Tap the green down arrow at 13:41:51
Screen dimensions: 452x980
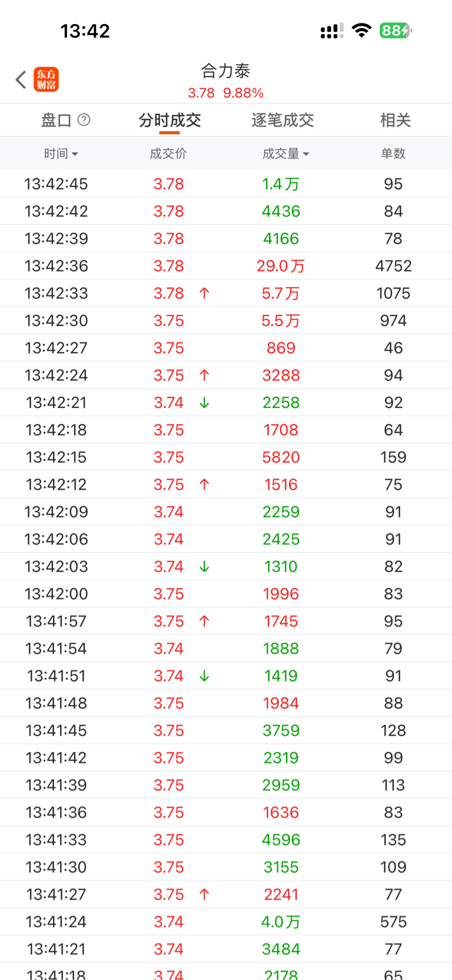(x=204, y=676)
